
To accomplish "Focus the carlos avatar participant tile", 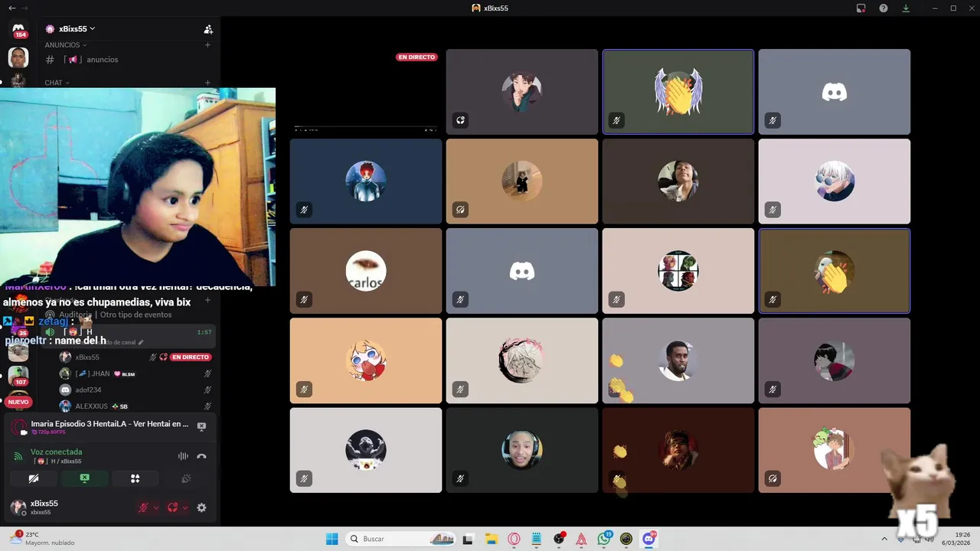I will pyautogui.click(x=366, y=271).
